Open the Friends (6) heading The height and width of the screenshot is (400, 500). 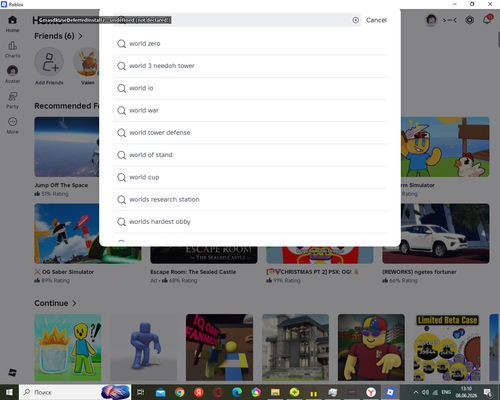pos(54,36)
